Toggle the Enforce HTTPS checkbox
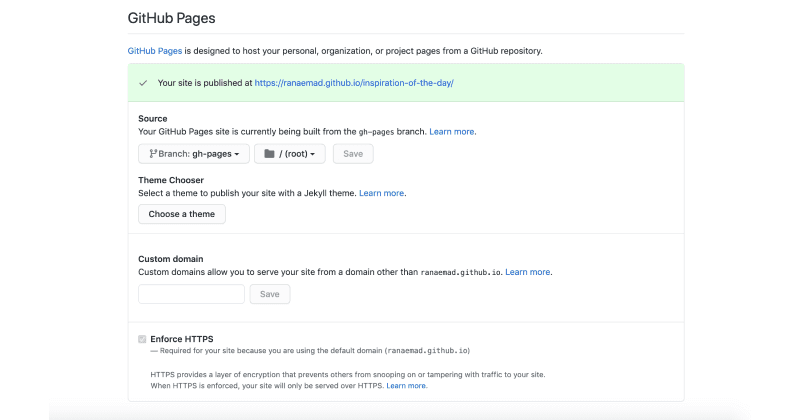 (142, 339)
